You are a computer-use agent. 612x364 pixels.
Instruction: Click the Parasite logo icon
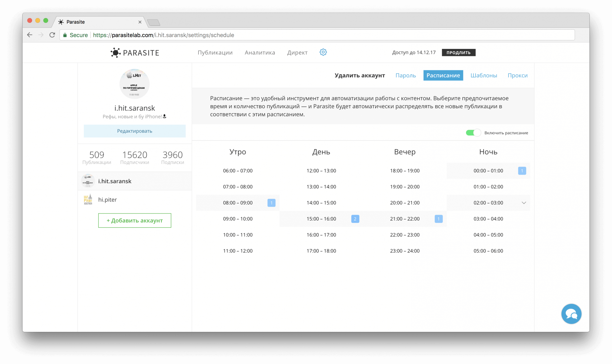click(x=116, y=53)
